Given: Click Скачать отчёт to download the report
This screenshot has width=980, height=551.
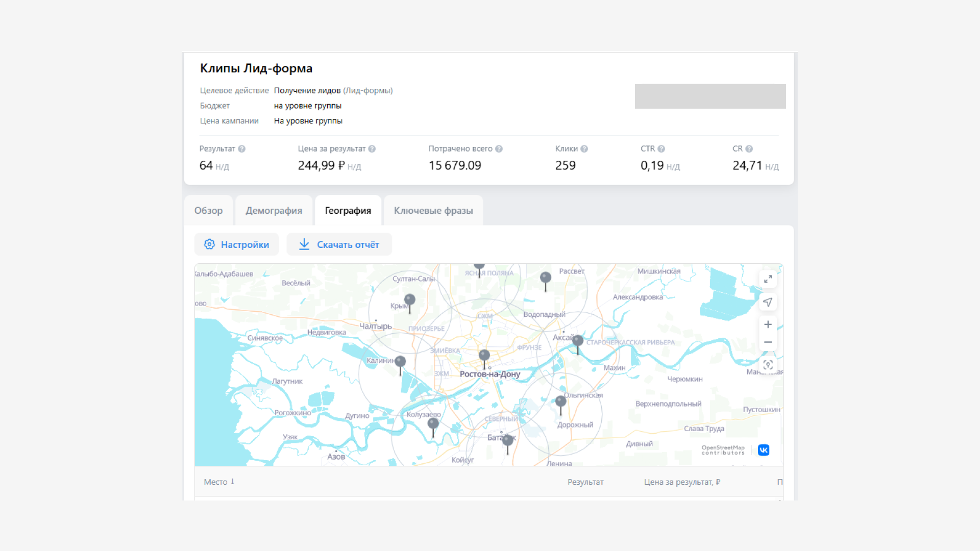Looking at the screenshot, I should click(x=339, y=244).
